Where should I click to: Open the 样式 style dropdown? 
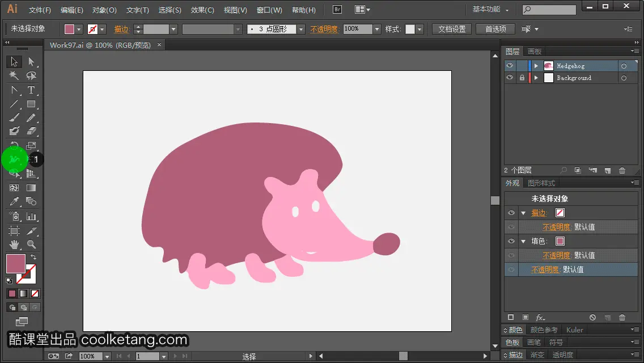tap(420, 29)
